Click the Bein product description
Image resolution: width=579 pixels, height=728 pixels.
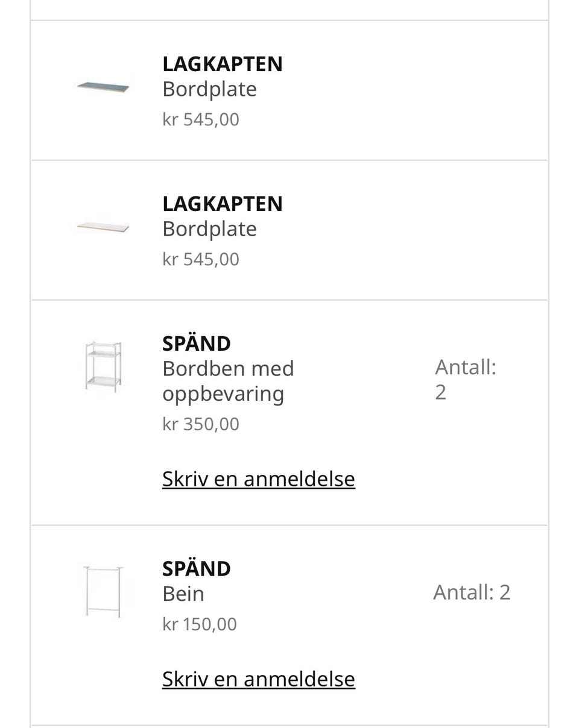pyautogui.click(x=183, y=594)
